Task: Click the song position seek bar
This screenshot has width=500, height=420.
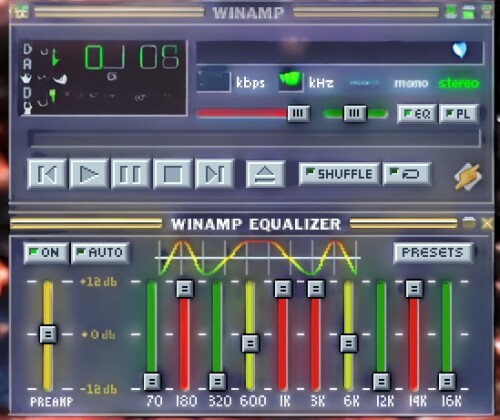Action: (x=255, y=138)
